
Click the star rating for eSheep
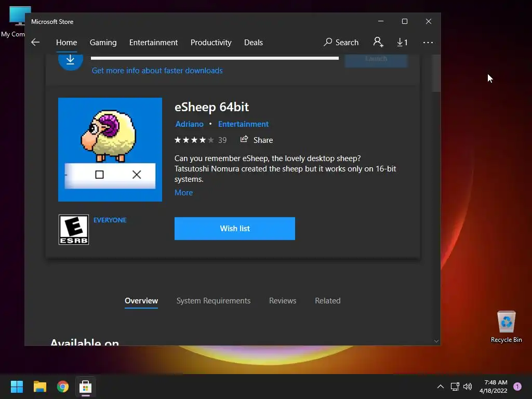tap(194, 140)
